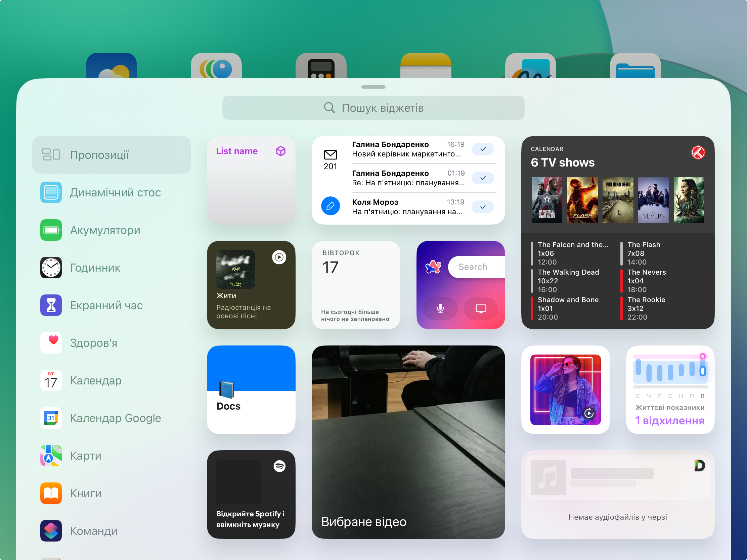Select The Nevers 1x04 entry
The image size is (747, 560).
(x=644, y=281)
